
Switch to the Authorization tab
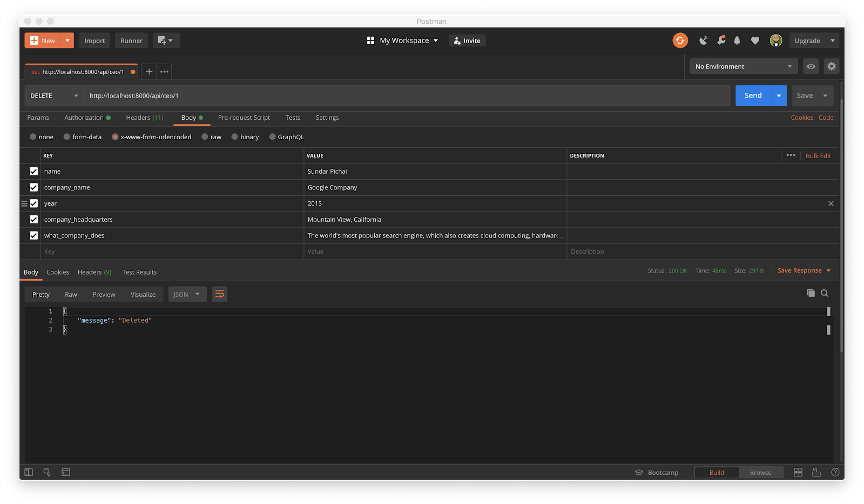point(87,118)
